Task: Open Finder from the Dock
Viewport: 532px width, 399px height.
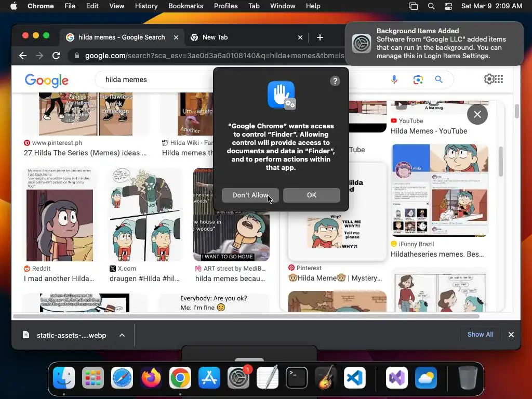Action: 64,378
